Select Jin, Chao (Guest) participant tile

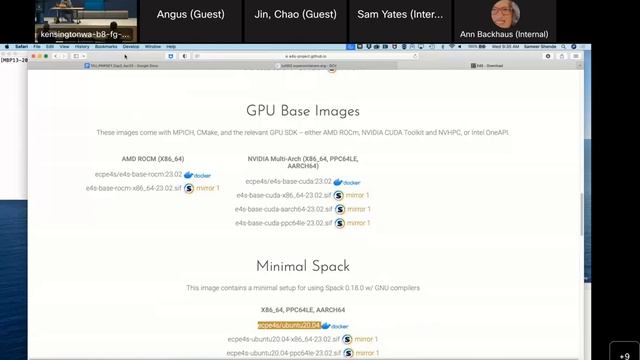296,20
